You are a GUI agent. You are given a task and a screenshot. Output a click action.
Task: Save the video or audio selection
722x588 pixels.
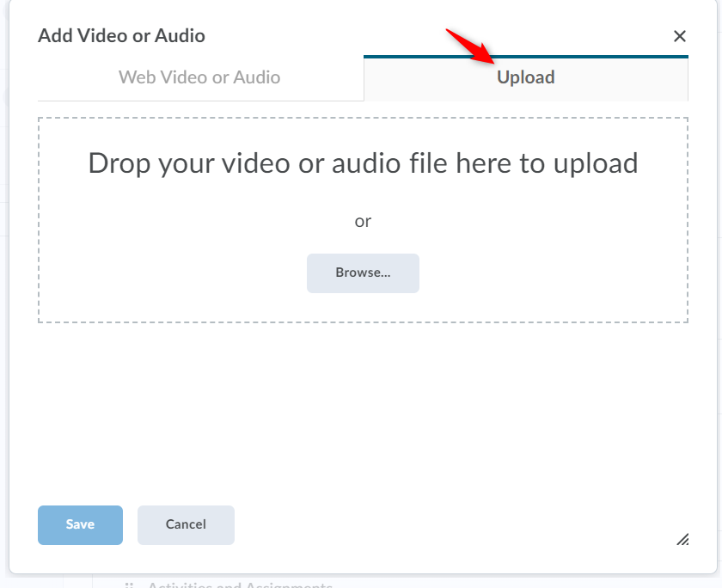(x=80, y=524)
